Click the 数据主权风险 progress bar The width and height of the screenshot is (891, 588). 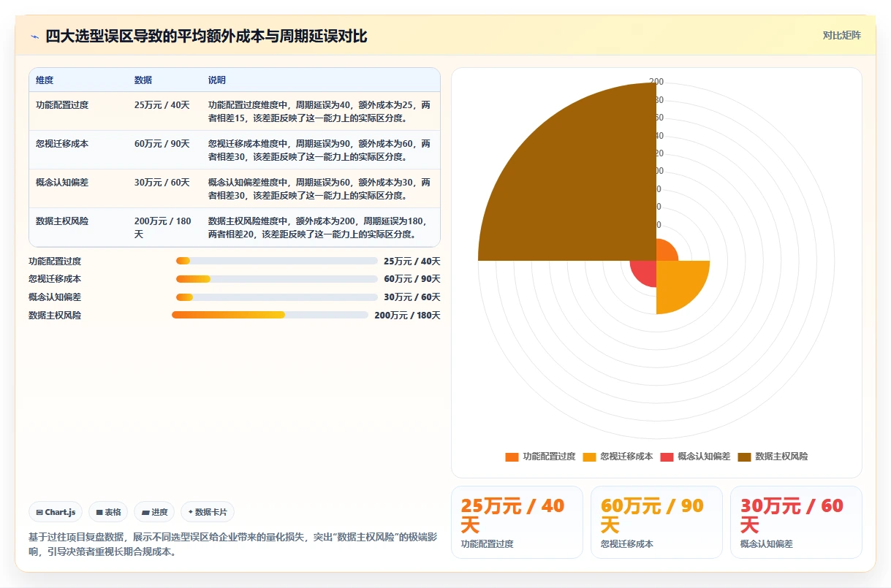click(270, 315)
